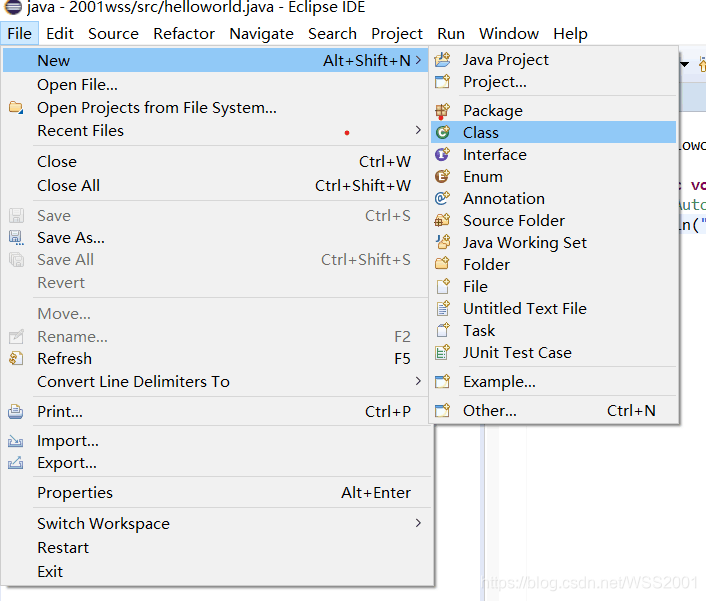706x601 pixels.
Task: Open the Refactor menu
Action: tap(184, 34)
